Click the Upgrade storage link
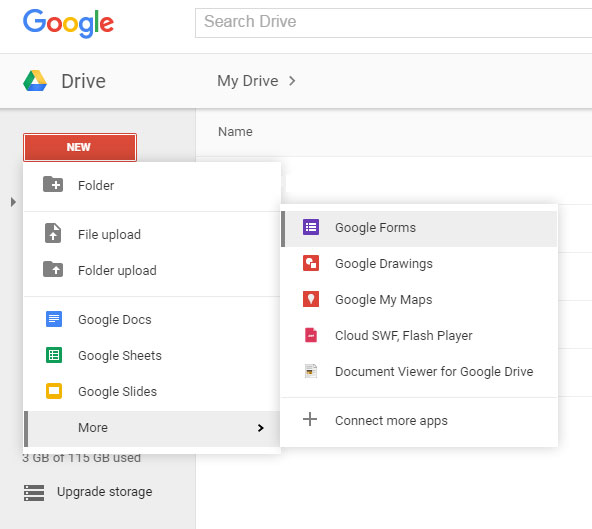The image size is (592, 529). coord(105,492)
